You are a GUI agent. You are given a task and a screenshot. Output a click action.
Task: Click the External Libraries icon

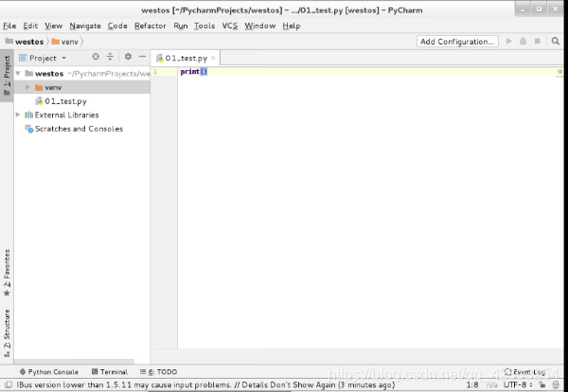pyautogui.click(x=29, y=115)
